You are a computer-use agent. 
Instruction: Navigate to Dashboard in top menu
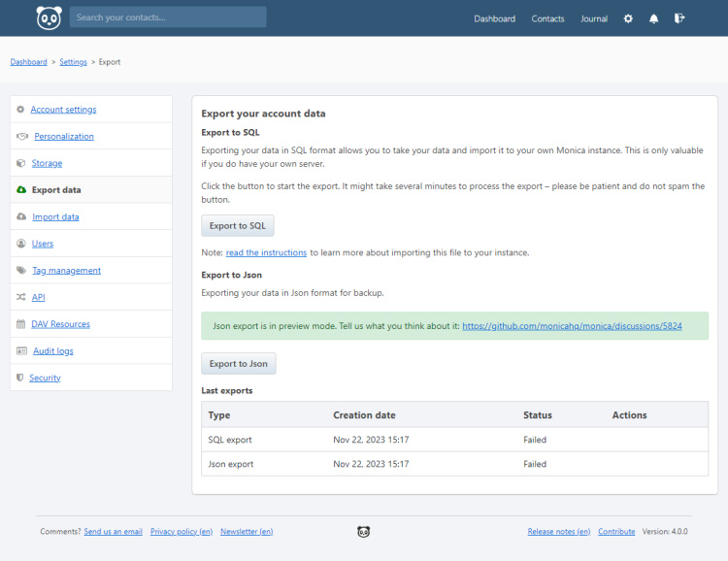coord(494,18)
